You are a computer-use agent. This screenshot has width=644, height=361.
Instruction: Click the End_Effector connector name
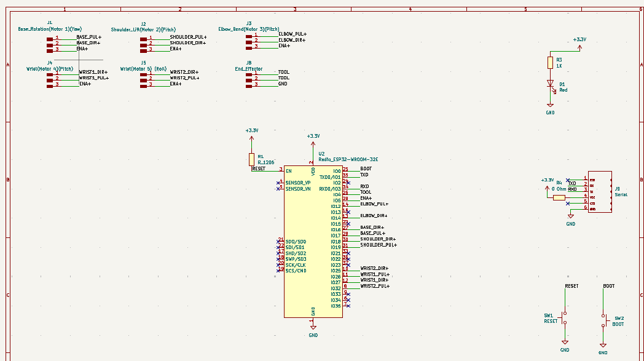249,69
